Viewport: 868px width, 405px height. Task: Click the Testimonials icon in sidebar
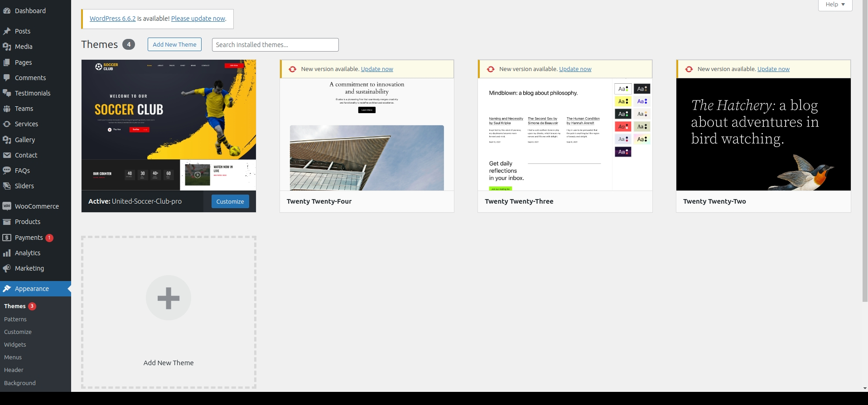click(x=7, y=93)
